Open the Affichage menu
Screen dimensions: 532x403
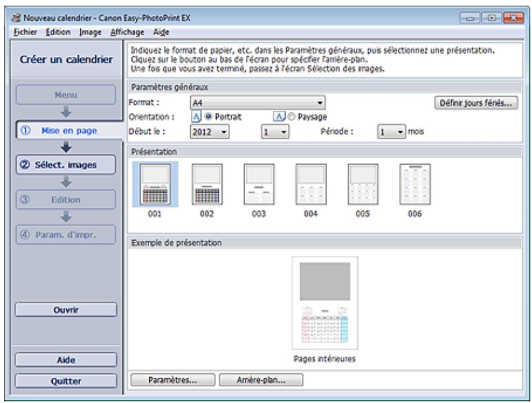[127, 32]
